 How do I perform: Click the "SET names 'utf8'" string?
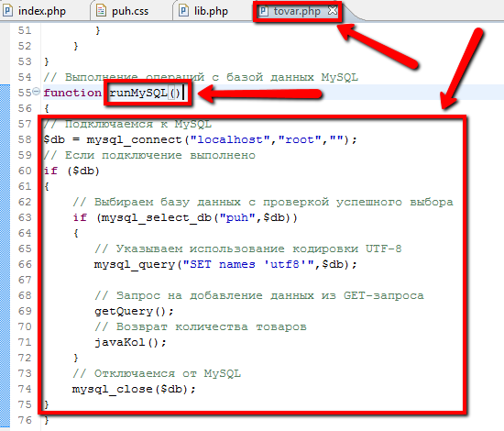click(248, 264)
